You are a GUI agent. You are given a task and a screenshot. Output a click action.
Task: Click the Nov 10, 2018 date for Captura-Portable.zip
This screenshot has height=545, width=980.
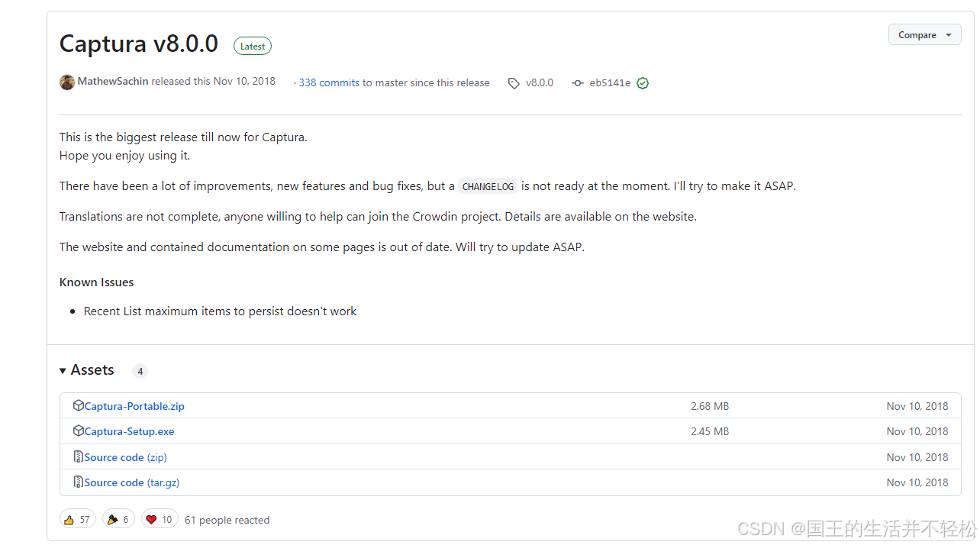click(917, 406)
